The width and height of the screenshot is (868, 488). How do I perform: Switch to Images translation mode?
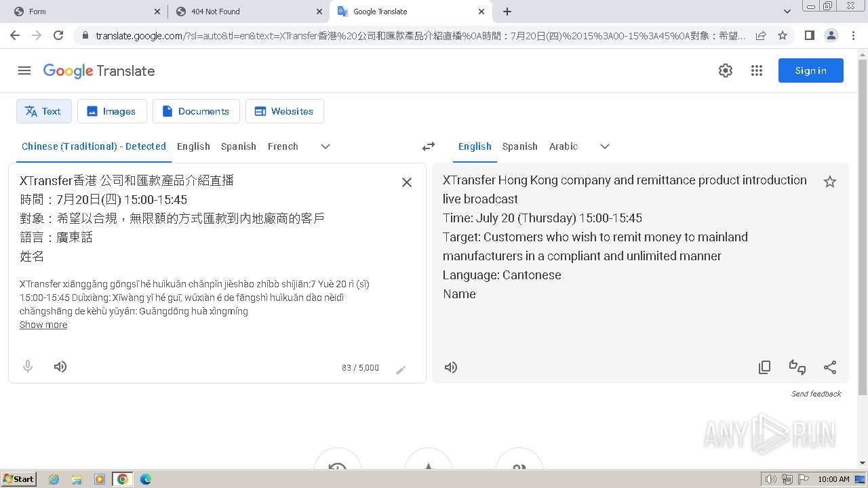112,111
